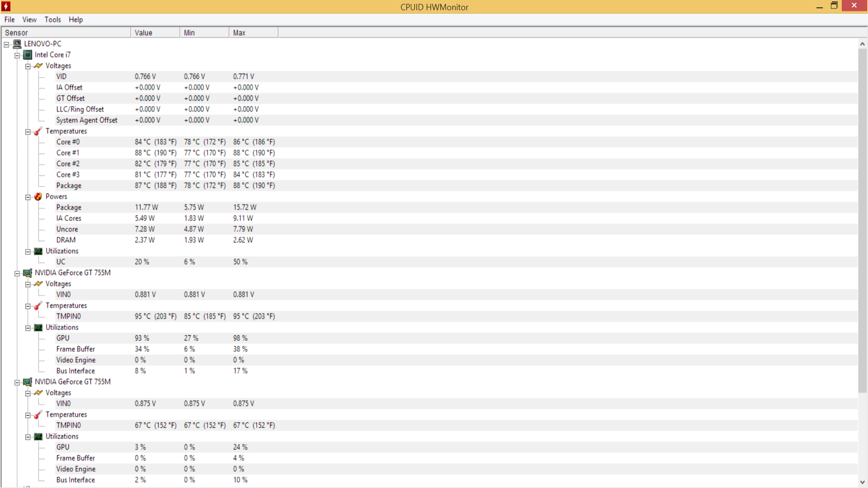Collapse the first NVIDIA GeForce GT 755M node
This screenshot has height=488, width=868.
17,273
